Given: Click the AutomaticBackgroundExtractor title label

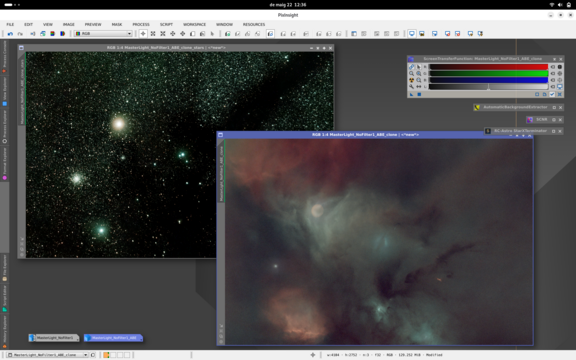Looking at the screenshot, I should [515, 107].
